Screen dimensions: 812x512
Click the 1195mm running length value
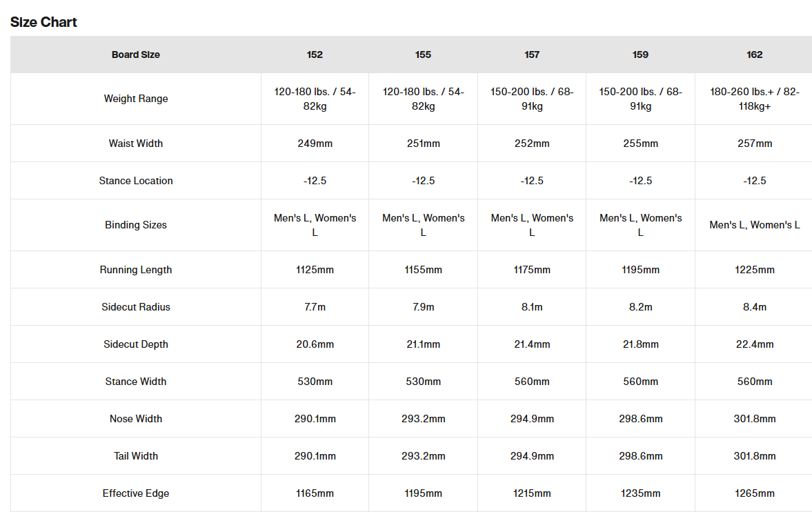tap(640, 270)
